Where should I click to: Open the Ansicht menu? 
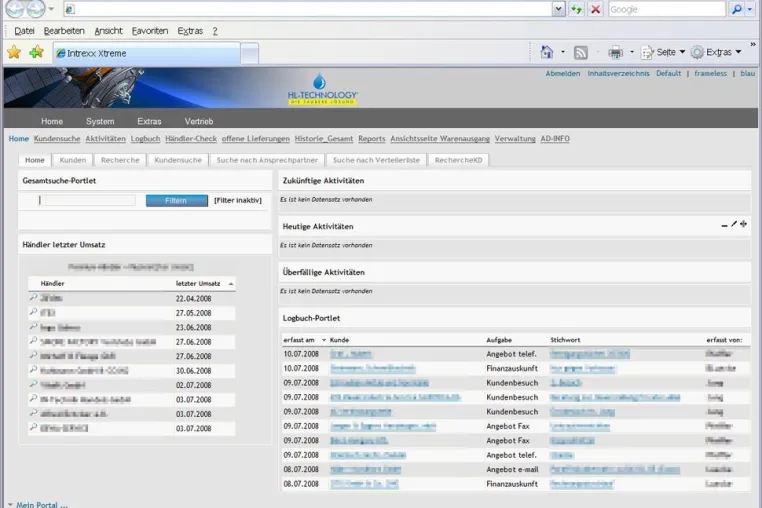108,31
